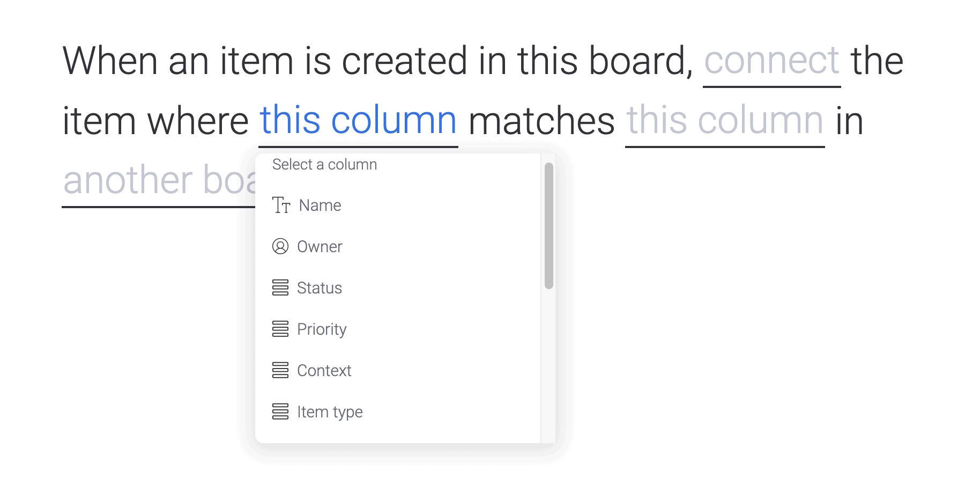This screenshot has height=500, width=980.
Task: Select Priority from the dropdown options
Action: 322,329
